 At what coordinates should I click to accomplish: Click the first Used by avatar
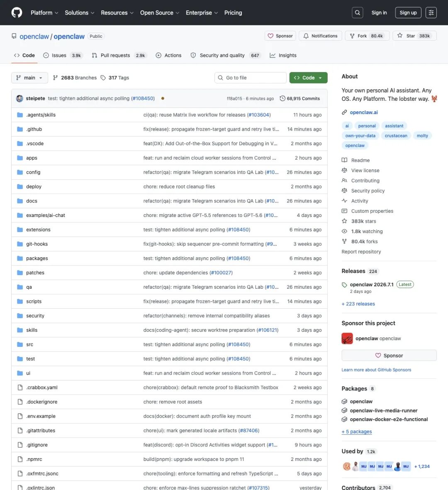[346, 466]
